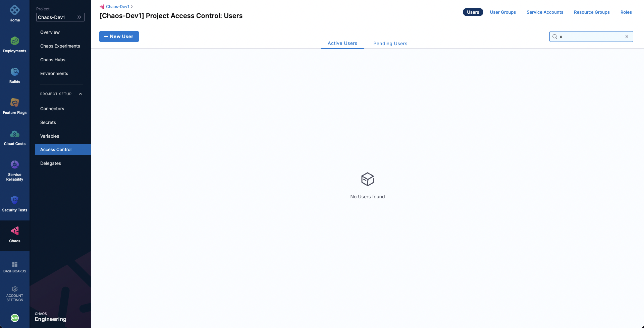Open the Service Reliability module
644x328 pixels.
pos(15,171)
